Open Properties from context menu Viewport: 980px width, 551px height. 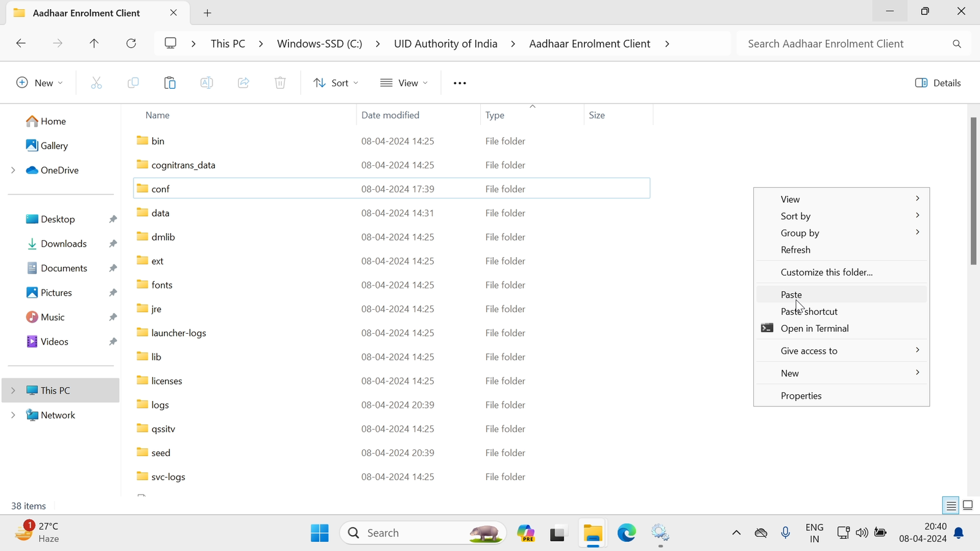click(842, 395)
